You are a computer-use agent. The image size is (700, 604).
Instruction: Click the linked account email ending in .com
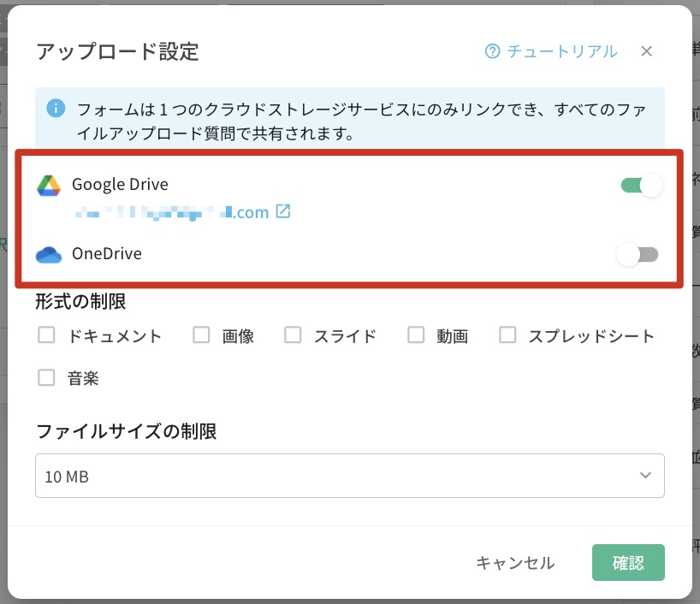point(171,212)
